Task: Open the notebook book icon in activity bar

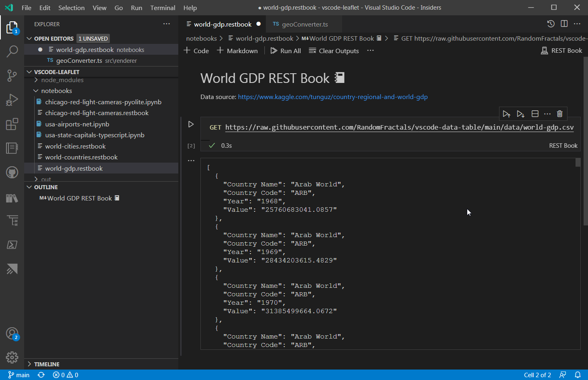Action: (12, 148)
